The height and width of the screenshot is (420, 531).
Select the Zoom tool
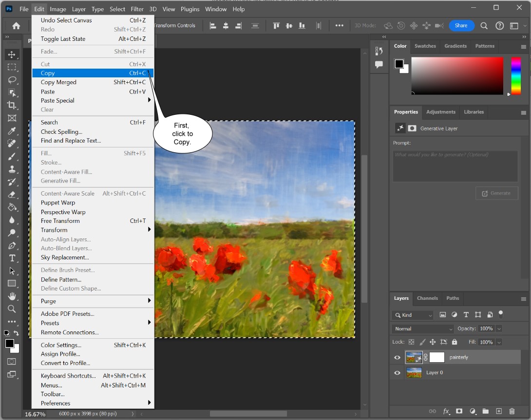coord(12,309)
